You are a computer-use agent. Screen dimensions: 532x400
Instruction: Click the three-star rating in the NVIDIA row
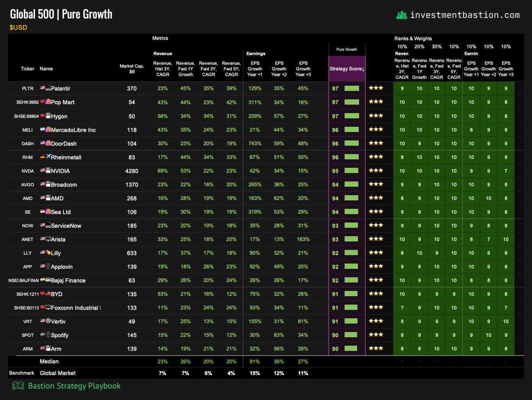point(376,171)
